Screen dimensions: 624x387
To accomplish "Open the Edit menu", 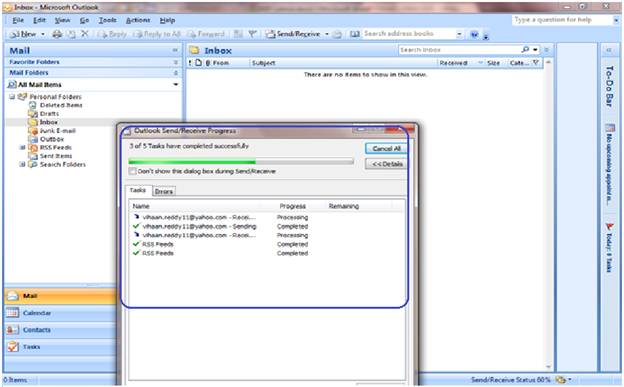I will [39, 20].
